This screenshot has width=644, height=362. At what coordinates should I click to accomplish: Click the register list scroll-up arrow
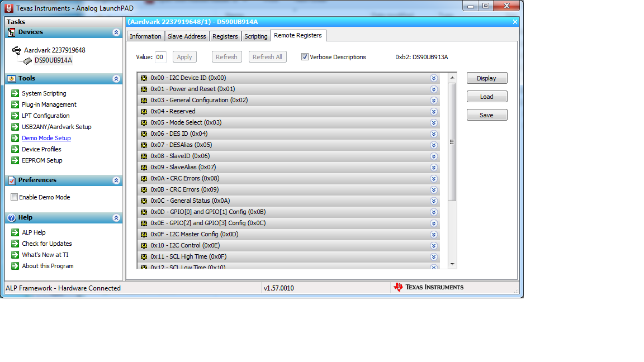(452, 78)
